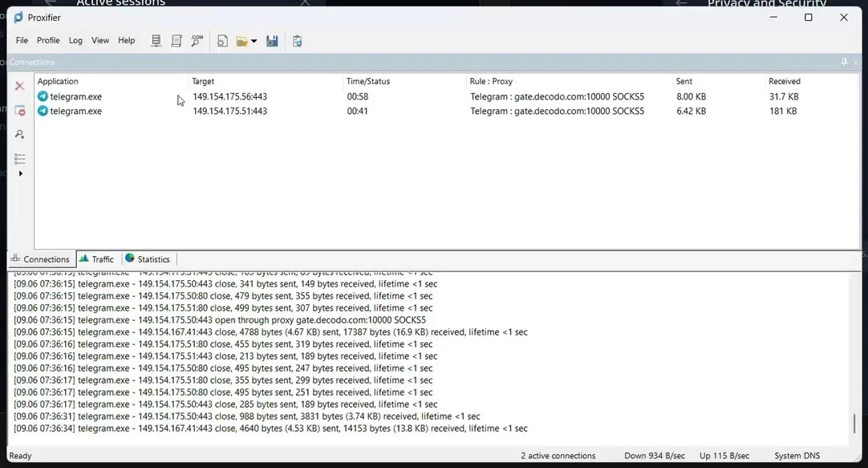The width and height of the screenshot is (868, 468).
Task: Sort by the Sent column header
Action: click(683, 81)
